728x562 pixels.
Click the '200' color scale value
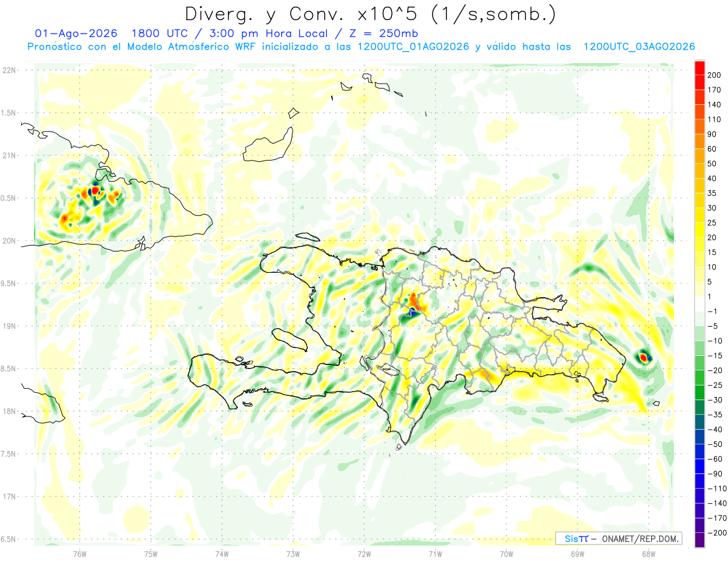[x=715, y=75]
